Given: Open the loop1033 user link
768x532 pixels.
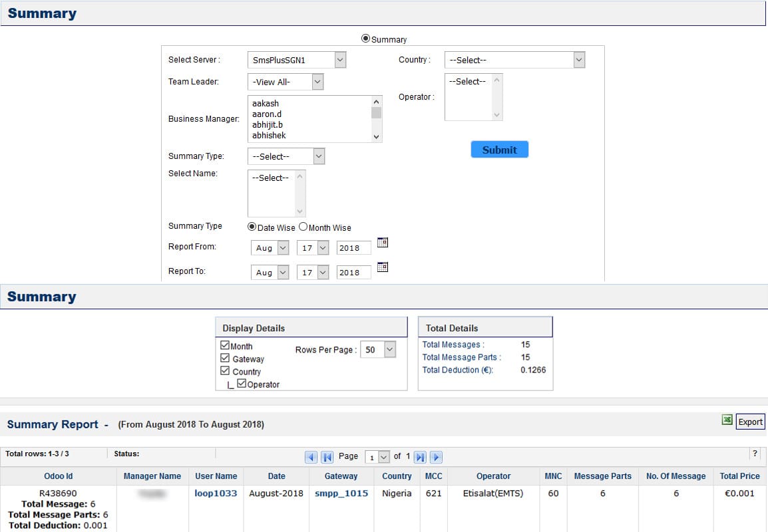Looking at the screenshot, I should tap(216, 493).
